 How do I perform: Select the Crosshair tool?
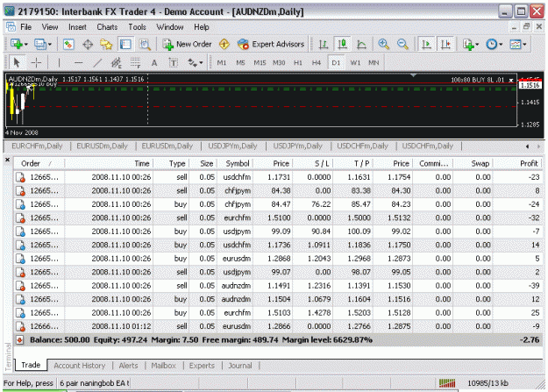pos(36,63)
